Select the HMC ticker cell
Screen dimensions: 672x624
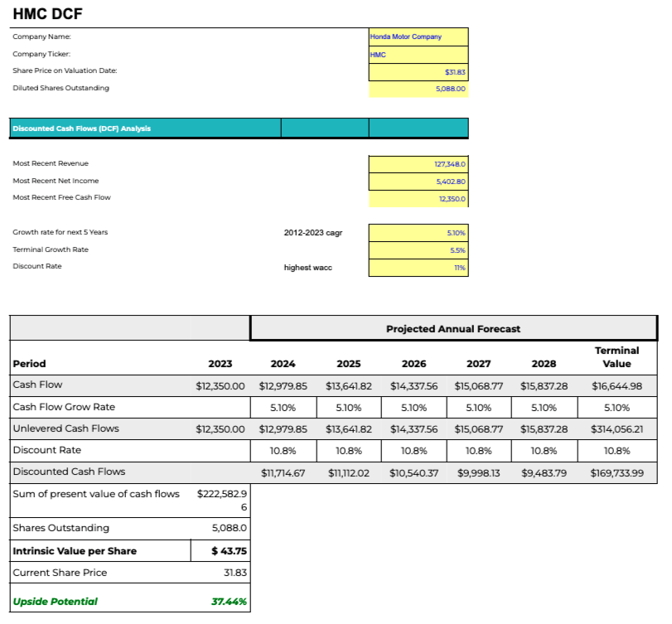[418, 55]
